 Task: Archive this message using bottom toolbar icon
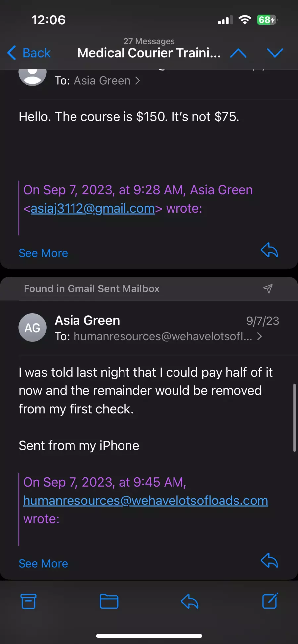click(28, 601)
